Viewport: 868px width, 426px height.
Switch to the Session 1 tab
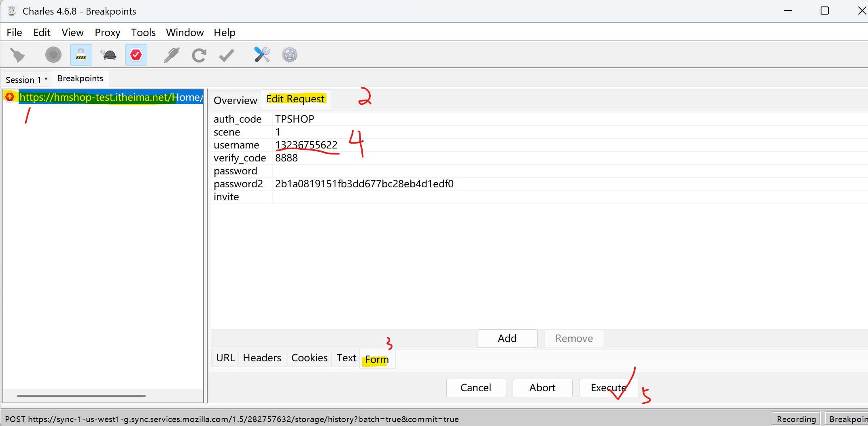[x=26, y=80]
